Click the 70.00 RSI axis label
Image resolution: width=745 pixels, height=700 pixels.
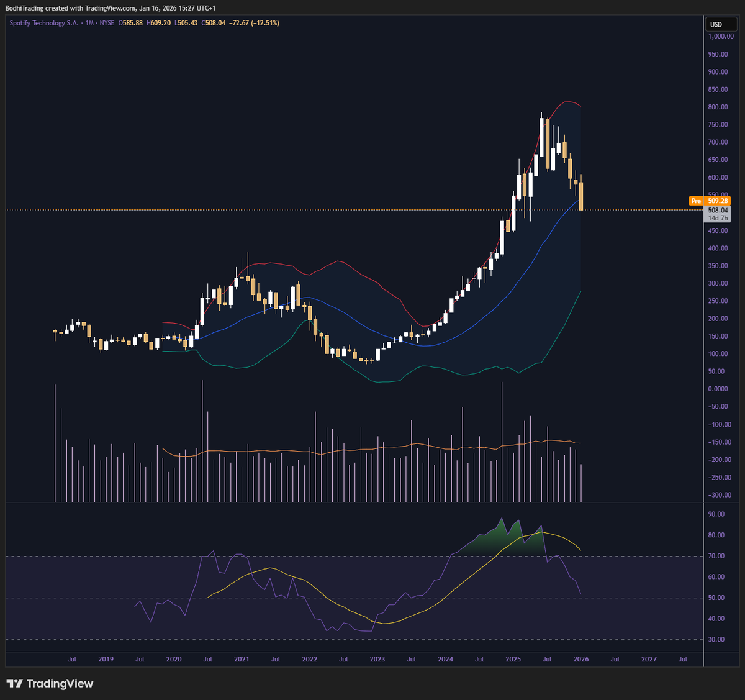click(x=716, y=556)
